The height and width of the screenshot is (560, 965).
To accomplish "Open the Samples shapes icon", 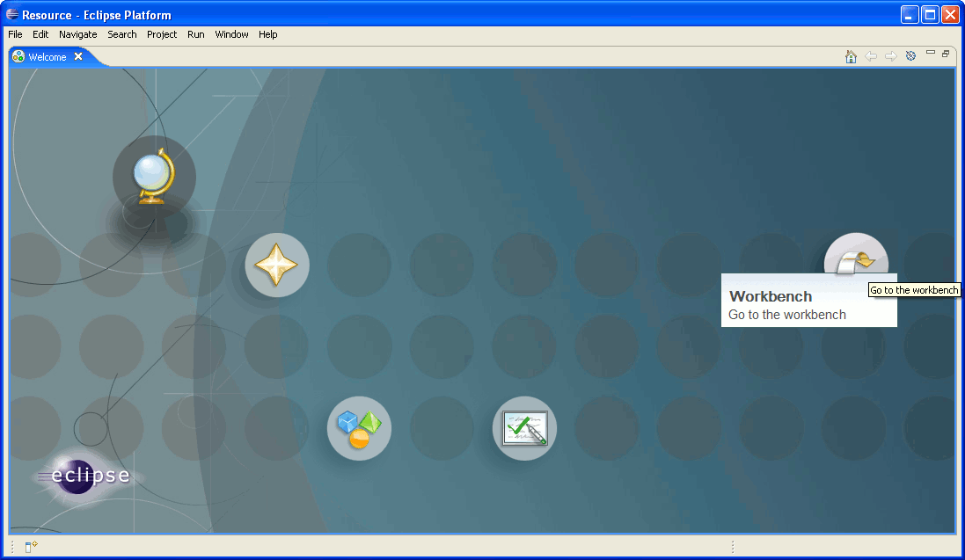I will [x=360, y=428].
